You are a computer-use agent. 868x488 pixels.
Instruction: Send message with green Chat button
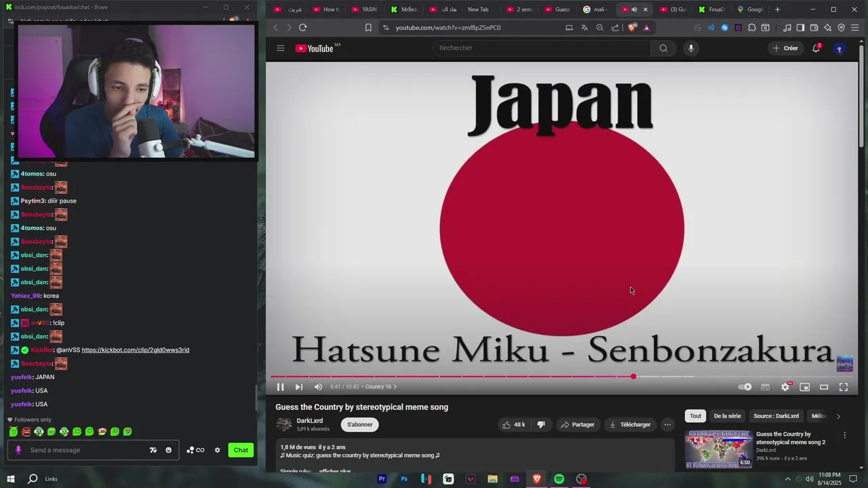click(x=241, y=450)
